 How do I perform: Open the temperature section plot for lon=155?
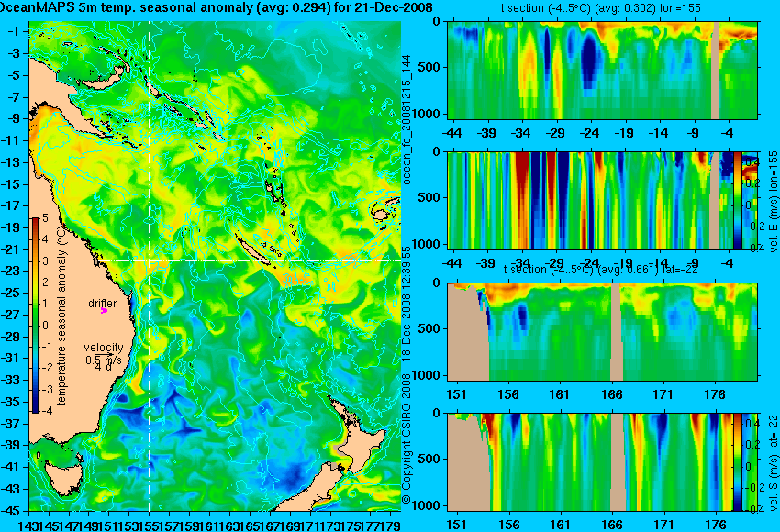pos(603,70)
